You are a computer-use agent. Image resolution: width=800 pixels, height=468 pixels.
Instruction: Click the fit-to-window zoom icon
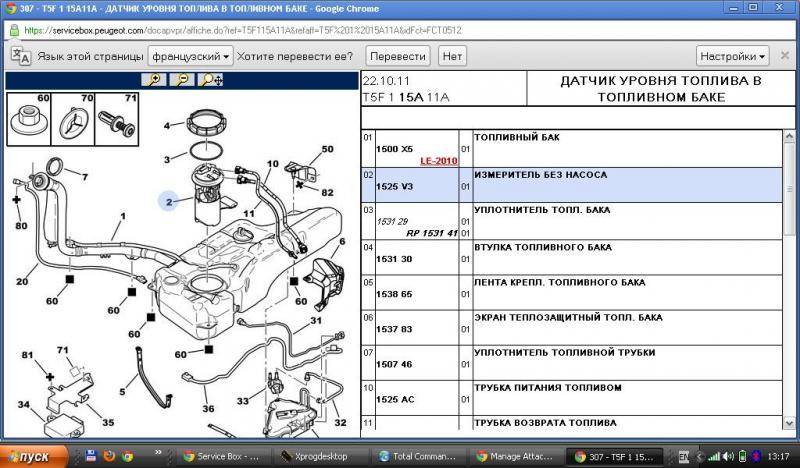[211, 79]
